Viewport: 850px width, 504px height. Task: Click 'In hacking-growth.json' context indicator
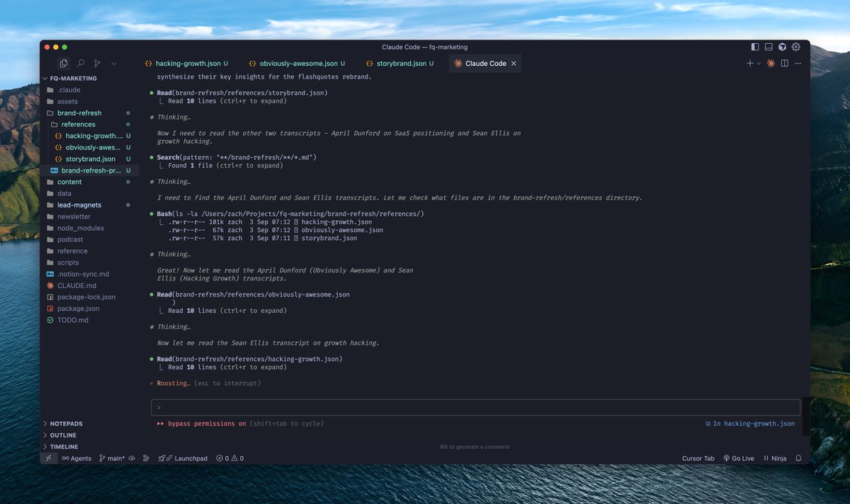[x=750, y=423]
